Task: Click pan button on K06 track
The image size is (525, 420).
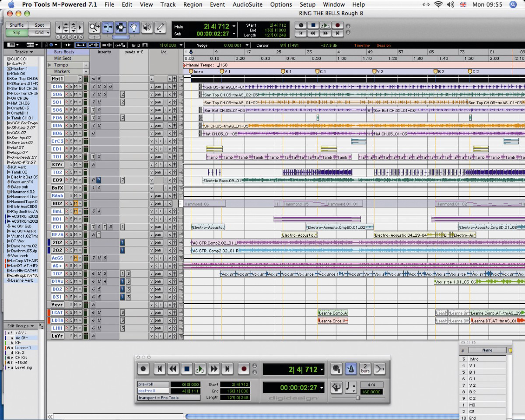Action: pos(158,87)
